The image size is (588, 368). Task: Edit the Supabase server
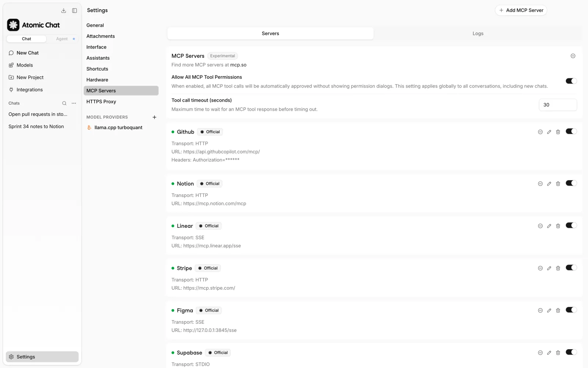pyautogui.click(x=549, y=353)
